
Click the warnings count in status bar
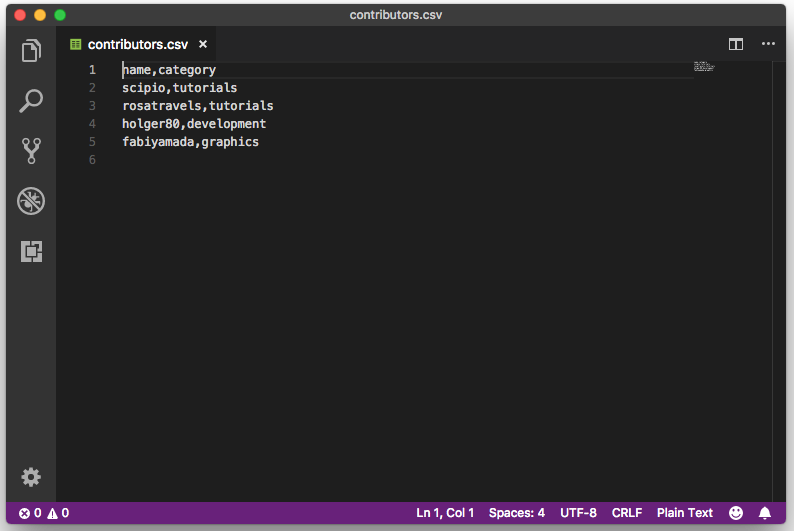58,513
